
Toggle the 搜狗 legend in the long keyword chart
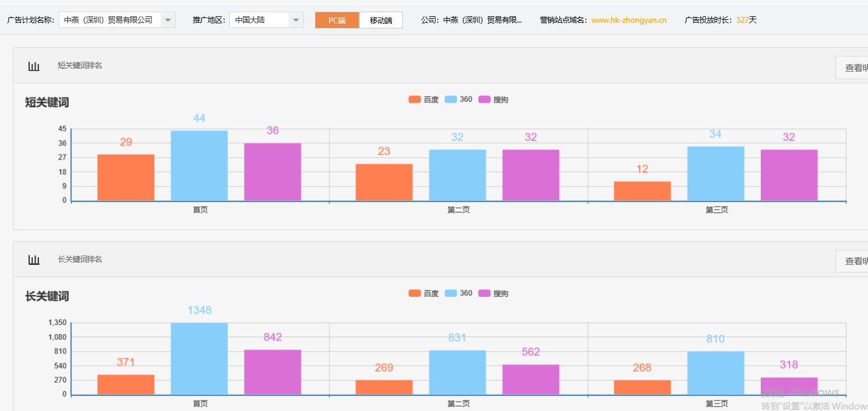pos(494,293)
